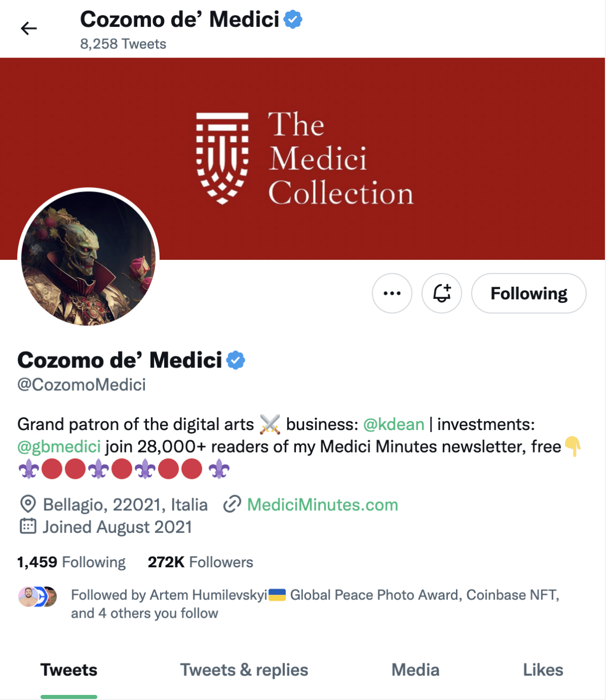Click the back arrow icon
This screenshot has width=610, height=700.
29,28
